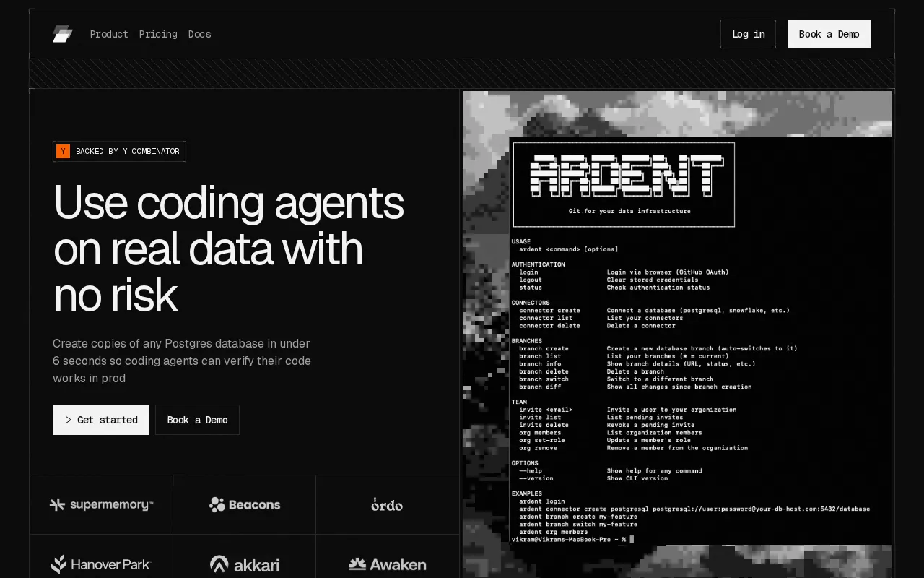The width and height of the screenshot is (924, 578).
Task: Click the Hanover Park logo
Action: pyautogui.click(x=101, y=564)
